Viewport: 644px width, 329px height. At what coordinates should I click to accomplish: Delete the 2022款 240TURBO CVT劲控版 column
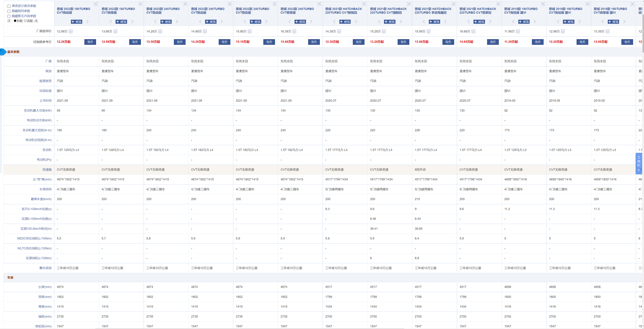[x=275, y=4]
